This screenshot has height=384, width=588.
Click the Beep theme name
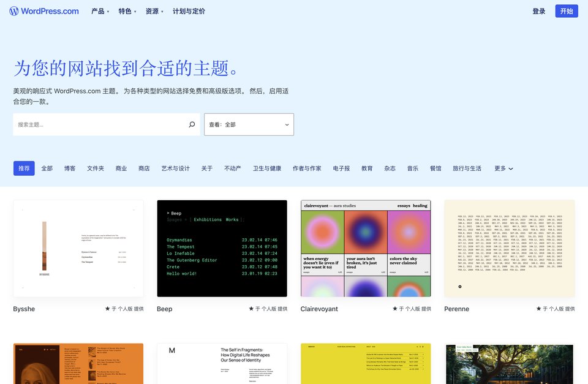[x=165, y=309]
